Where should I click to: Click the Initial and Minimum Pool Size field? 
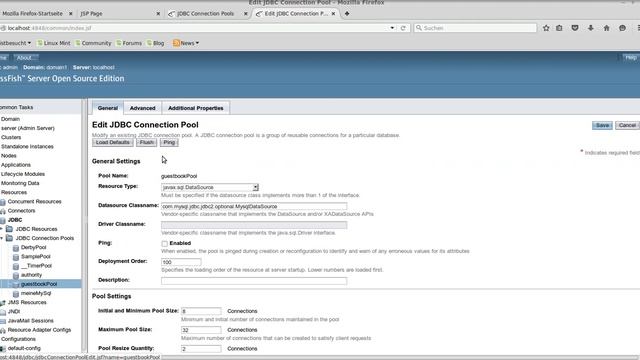201,311
